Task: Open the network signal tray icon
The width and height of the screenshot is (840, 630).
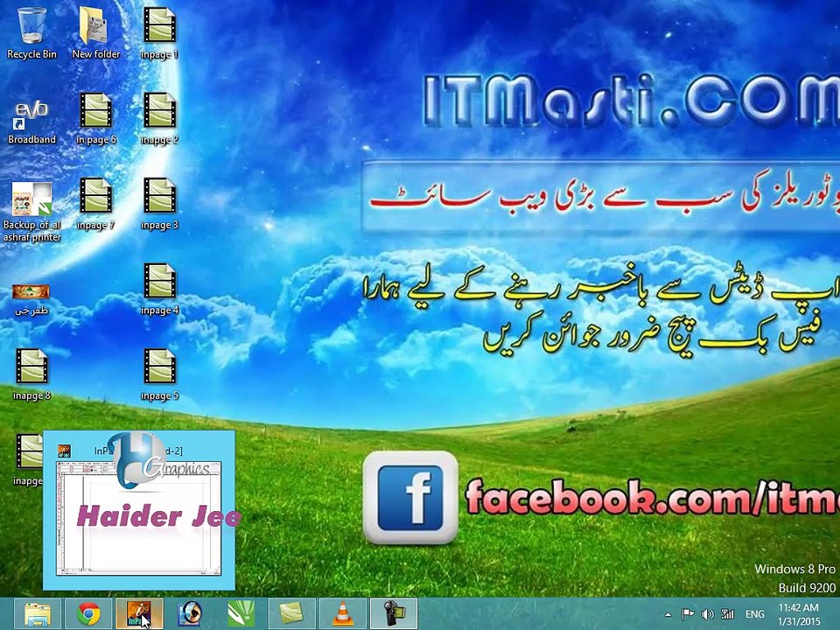Action: [727, 614]
